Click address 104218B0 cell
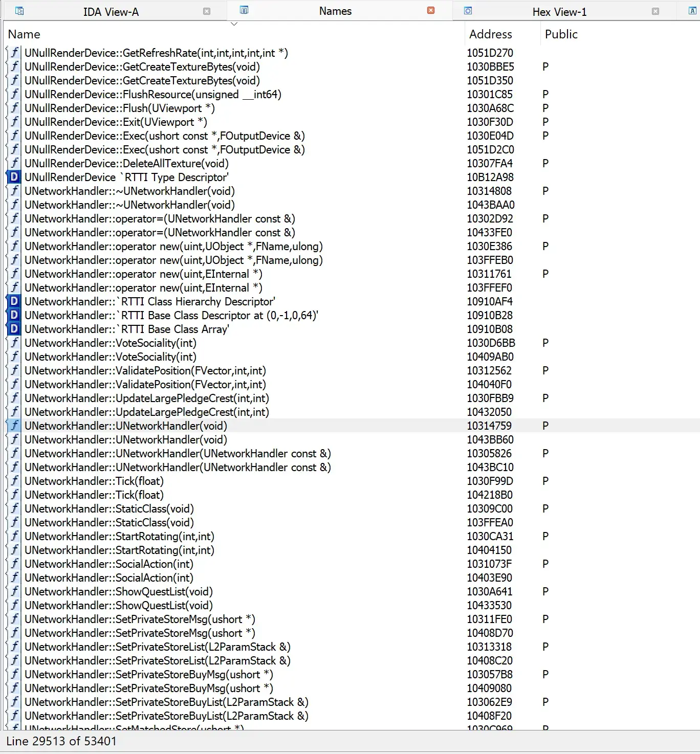The height and width of the screenshot is (754, 700). [x=490, y=495]
